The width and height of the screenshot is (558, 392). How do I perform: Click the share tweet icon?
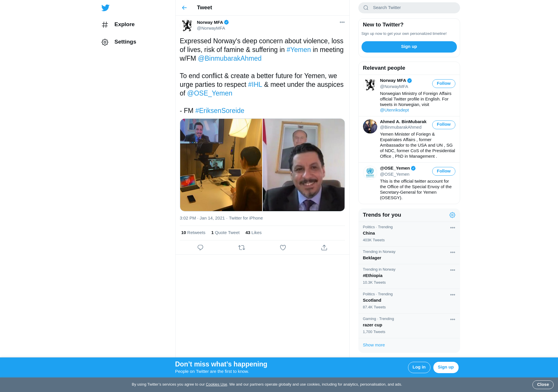[x=324, y=248]
